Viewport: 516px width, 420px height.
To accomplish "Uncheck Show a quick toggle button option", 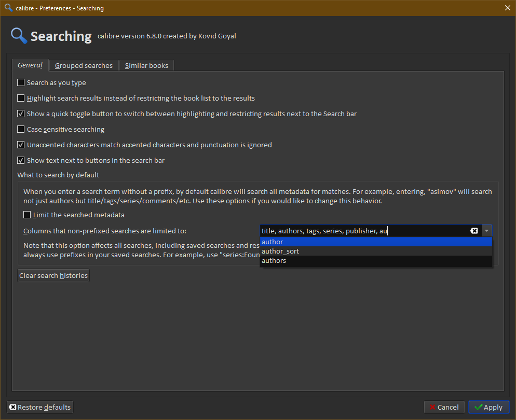I will (21, 114).
